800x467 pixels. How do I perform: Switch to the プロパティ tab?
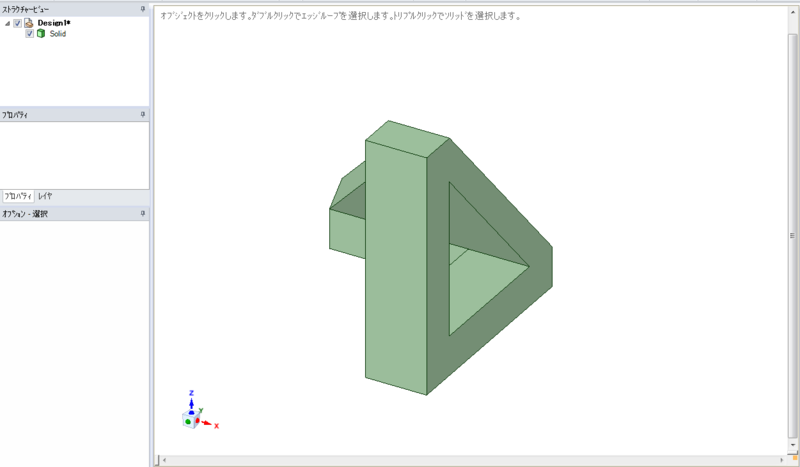click(18, 196)
